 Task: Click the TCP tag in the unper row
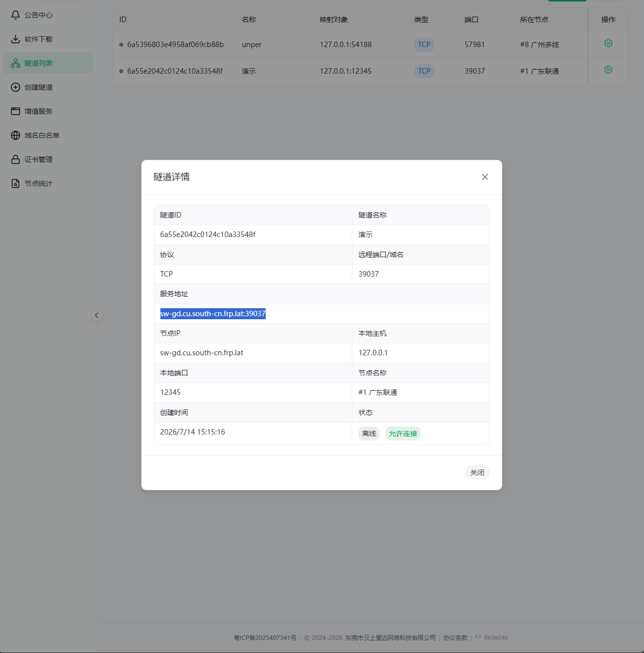tap(424, 45)
